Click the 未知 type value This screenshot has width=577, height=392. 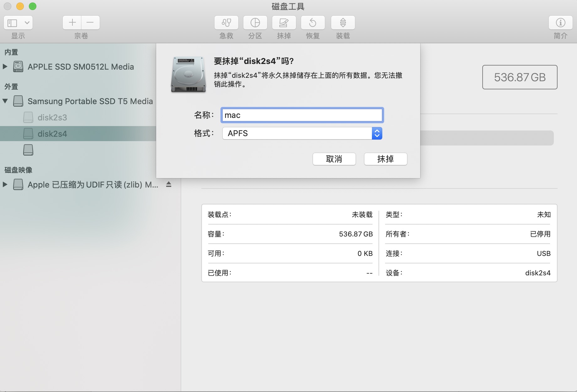(544, 215)
